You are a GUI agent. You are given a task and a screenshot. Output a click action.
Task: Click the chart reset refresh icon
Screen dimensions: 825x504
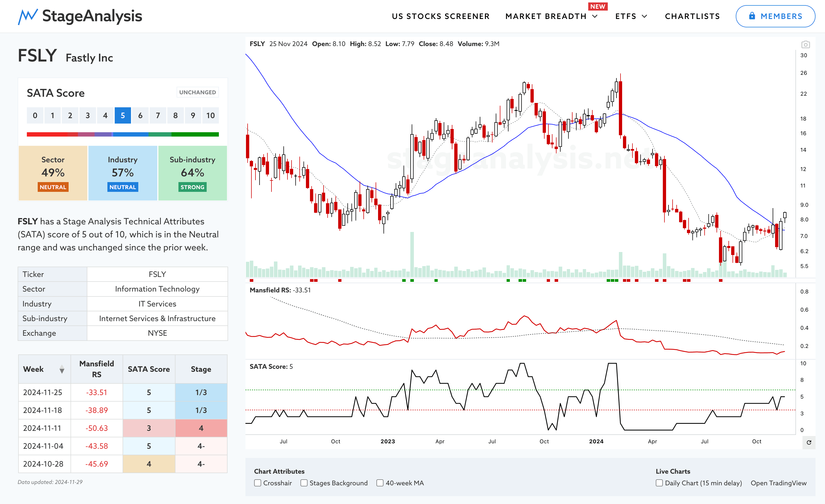(x=809, y=442)
